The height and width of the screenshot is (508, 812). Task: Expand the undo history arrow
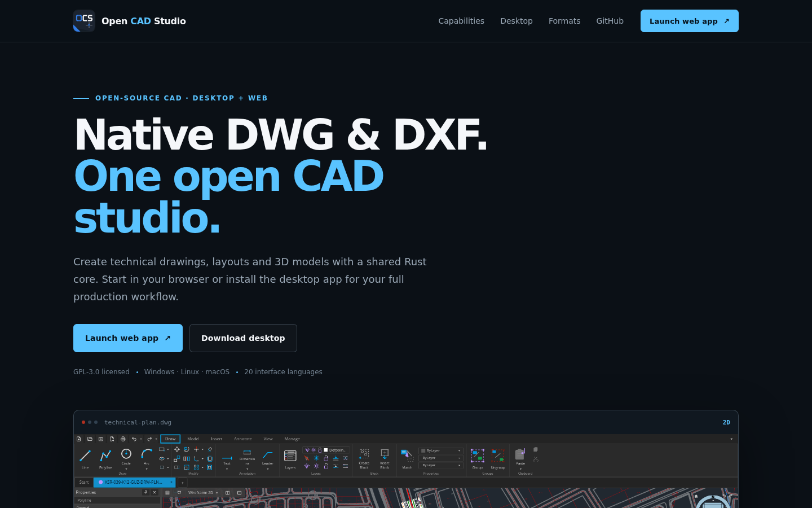141,439
